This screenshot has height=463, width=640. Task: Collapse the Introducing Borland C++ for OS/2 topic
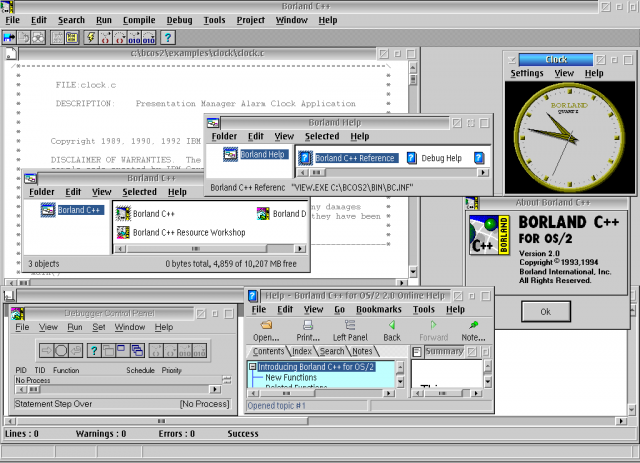(x=253, y=367)
